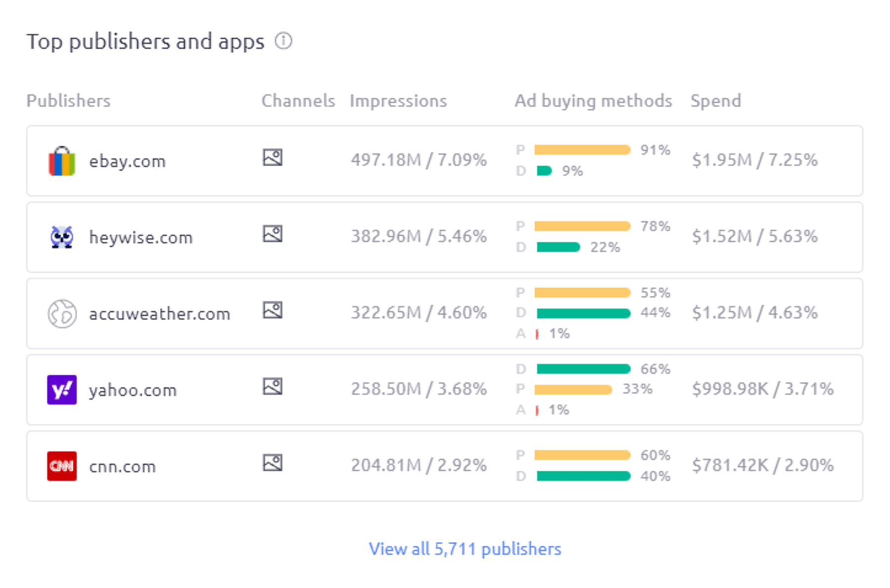The width and height of the screenshot is (890, 588).
Task: Click the 91% label in ebay.com row
Action: point(655,150)
